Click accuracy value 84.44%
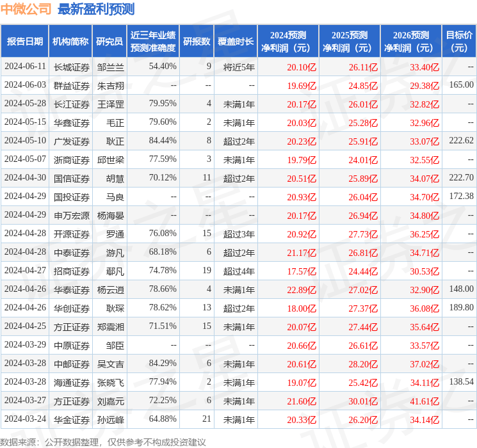 (x=163, y=141)
